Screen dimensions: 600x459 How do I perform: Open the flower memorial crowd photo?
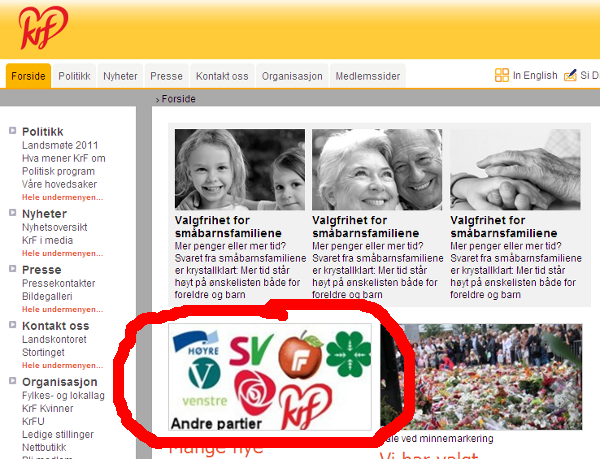(481, 377)
